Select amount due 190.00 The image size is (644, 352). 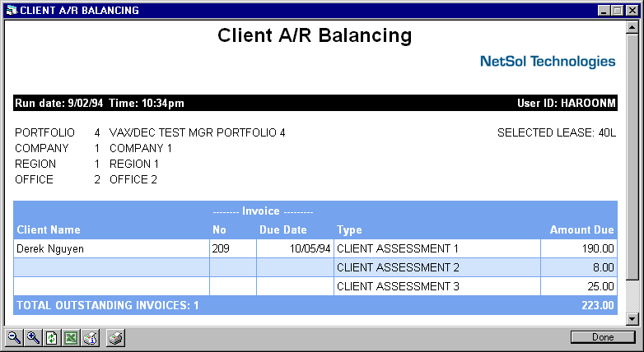pyautogui.click(x=598, y=248)
